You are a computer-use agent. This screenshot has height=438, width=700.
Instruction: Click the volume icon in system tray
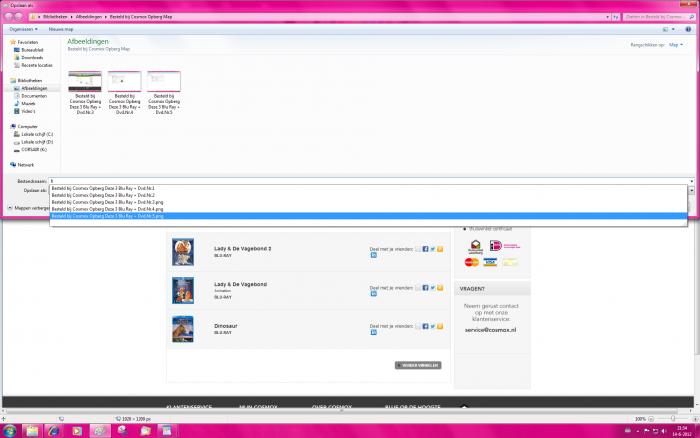coord(664,431)
